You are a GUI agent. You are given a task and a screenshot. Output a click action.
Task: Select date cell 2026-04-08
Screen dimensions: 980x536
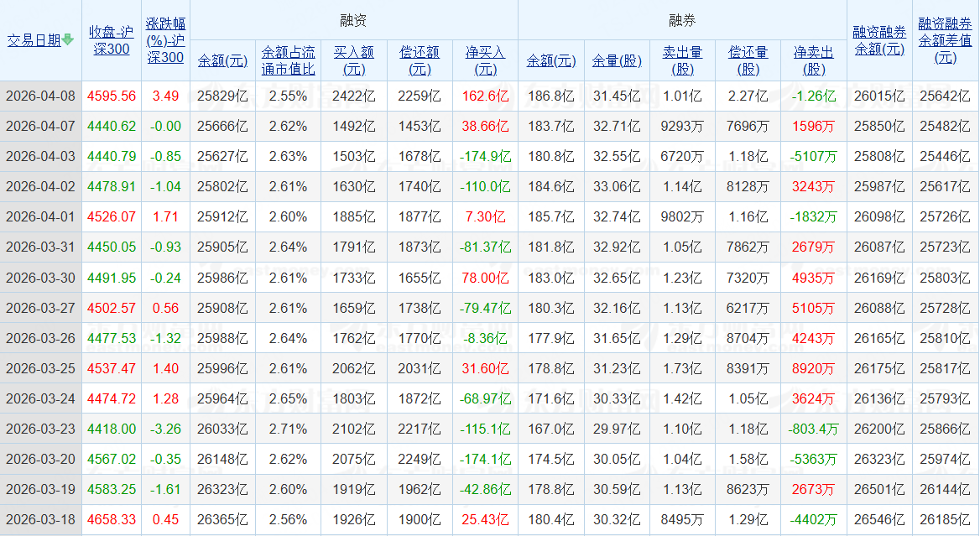tap(40, 96)
